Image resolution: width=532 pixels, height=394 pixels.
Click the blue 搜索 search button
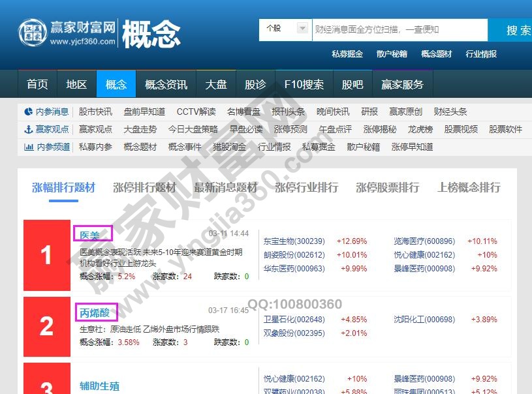(x=516, y=29)
